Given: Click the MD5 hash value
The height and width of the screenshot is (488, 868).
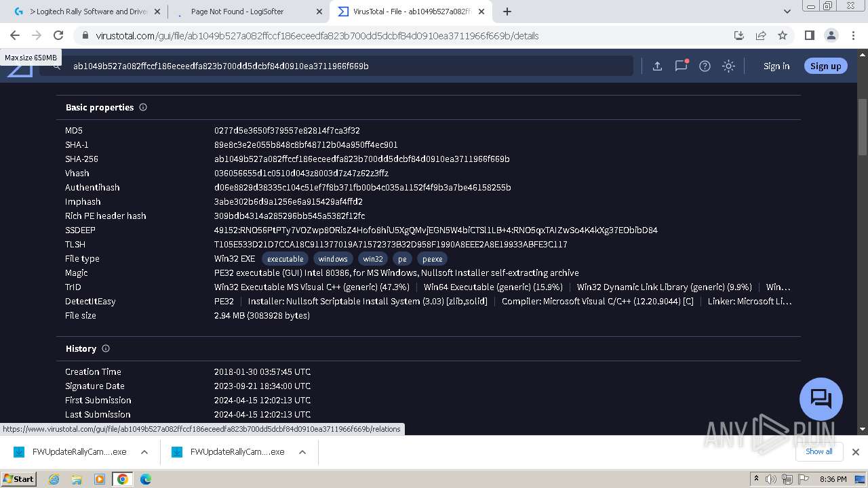Looking at the screenshot, I should 287,130.
